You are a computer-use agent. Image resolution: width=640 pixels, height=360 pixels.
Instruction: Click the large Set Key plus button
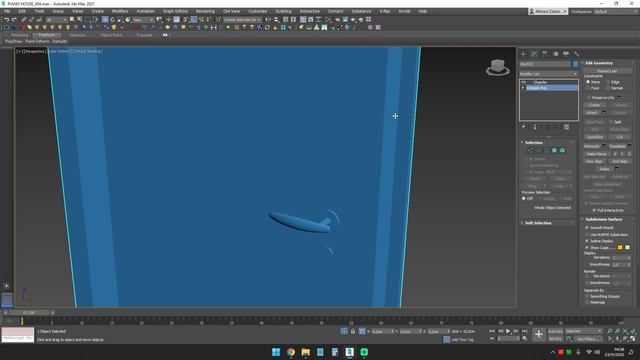(539, 335)
